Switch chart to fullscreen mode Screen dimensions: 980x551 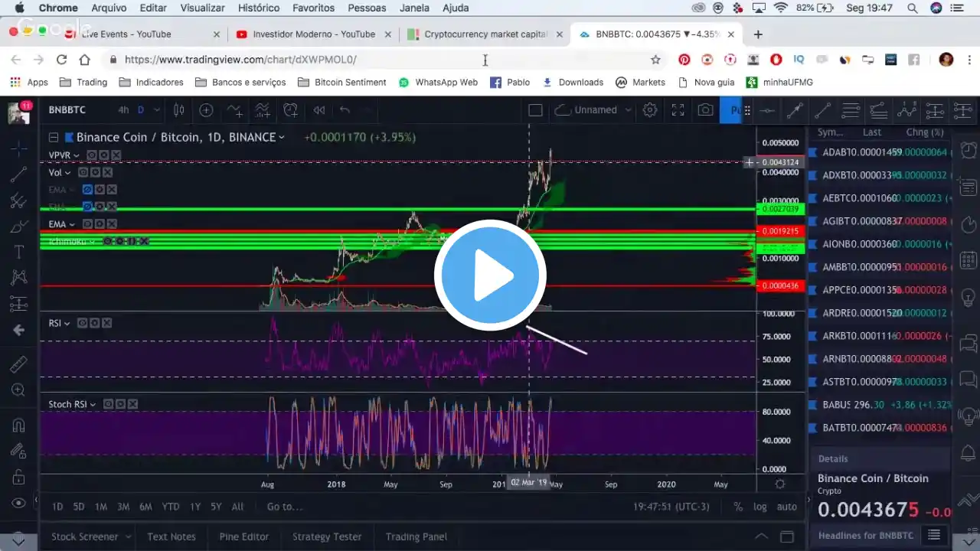pos(678,110)
